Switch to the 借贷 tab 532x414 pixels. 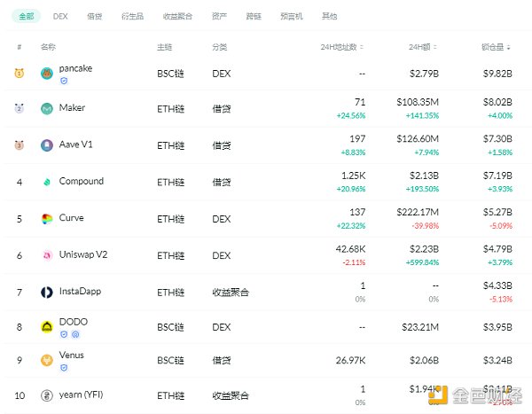coord(94,16)
